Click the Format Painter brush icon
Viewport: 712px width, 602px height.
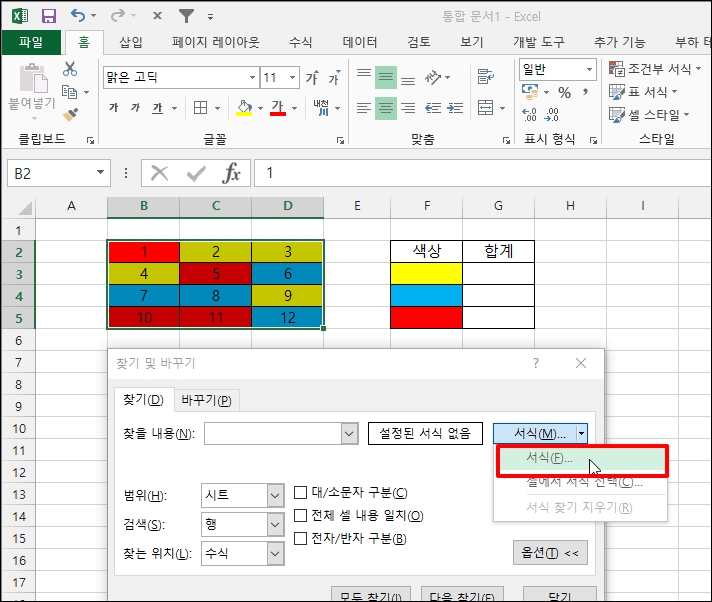pyautogui.click(x=70, y=115)
